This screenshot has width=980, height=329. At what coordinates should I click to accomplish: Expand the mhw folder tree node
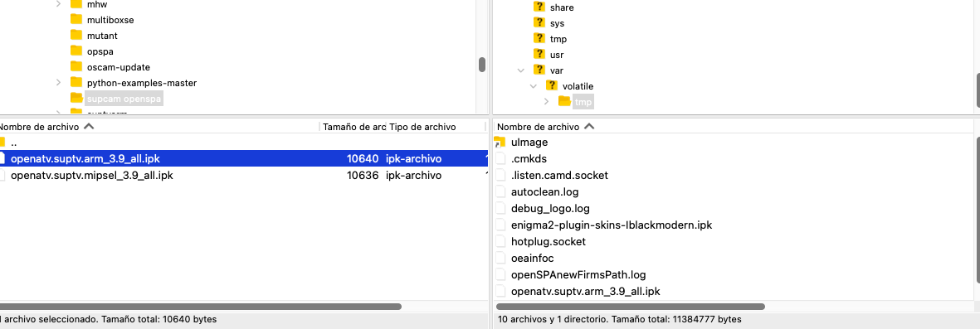[x=58, y=4]
